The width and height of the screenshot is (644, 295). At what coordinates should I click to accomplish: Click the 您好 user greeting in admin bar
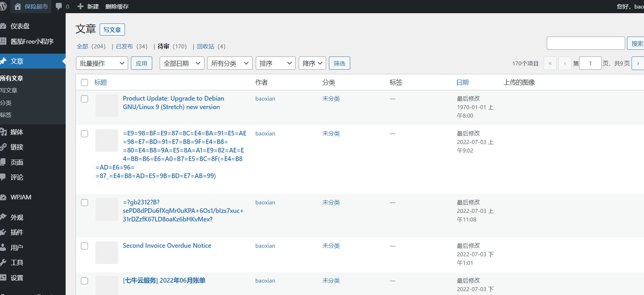[631, 6]
